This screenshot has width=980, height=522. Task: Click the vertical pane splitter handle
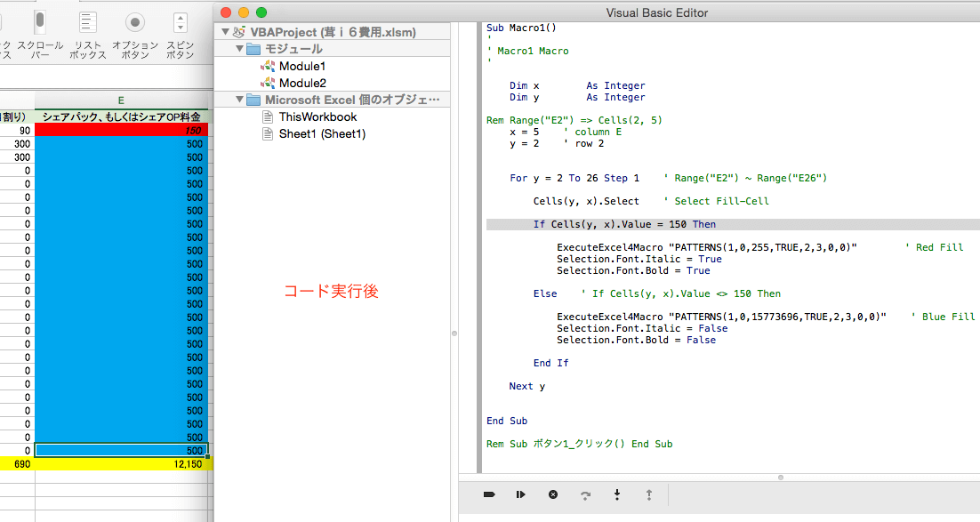point(454,333)
